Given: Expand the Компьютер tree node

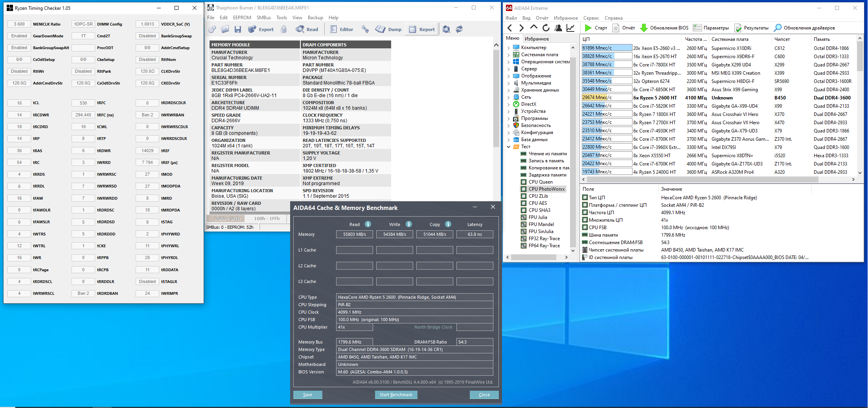Looking at the screenshot, I should (x=508, y=48).
